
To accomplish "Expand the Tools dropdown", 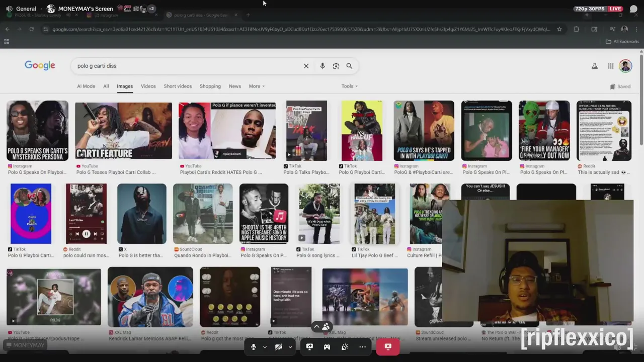I will (350, 86).
